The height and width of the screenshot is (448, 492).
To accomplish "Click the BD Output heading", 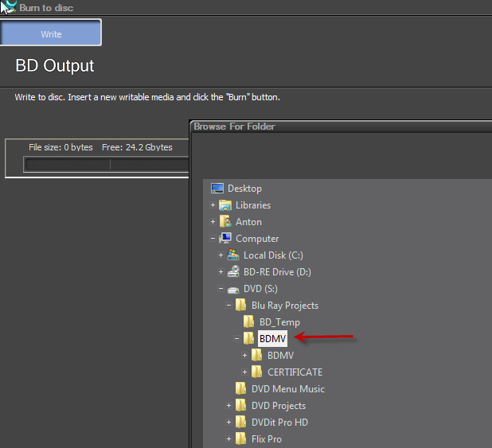I will [55, 66].
